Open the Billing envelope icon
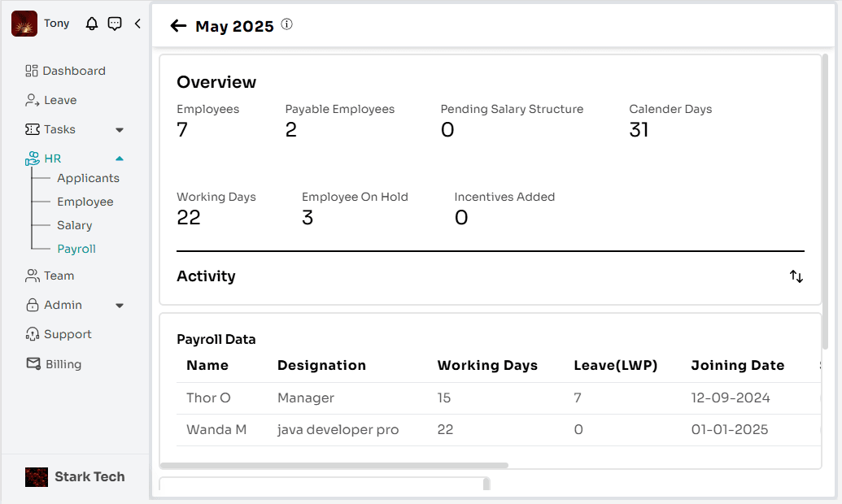The image size is (842, 504). 32,363
